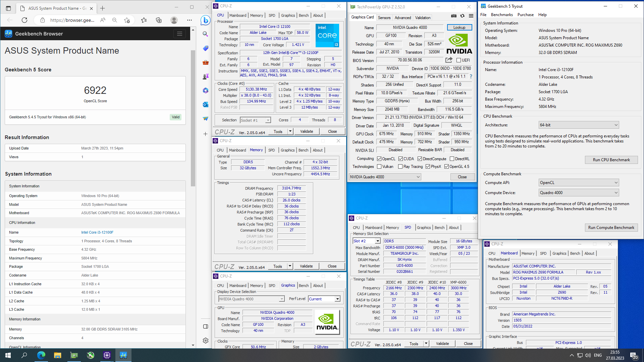Open the Edge collections icon
Image resolution: width=644 pixels, height=362 pixels.
(x=159, y=20)
